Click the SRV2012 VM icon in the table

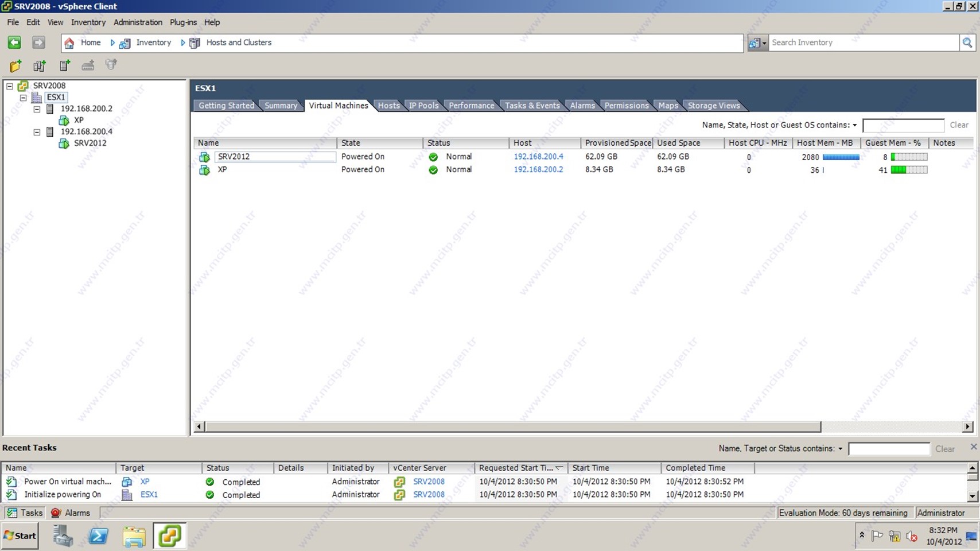[x=204, y=157]
